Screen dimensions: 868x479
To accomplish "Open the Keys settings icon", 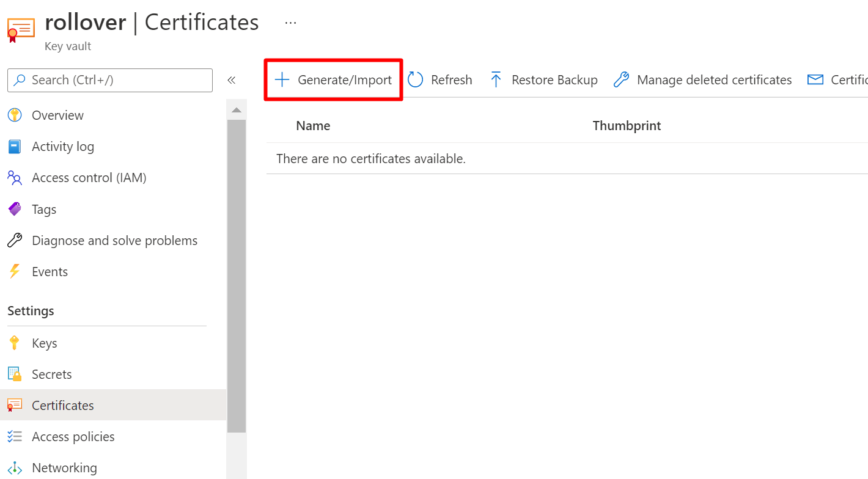I will pyautogui.click(x=14, y=343).
